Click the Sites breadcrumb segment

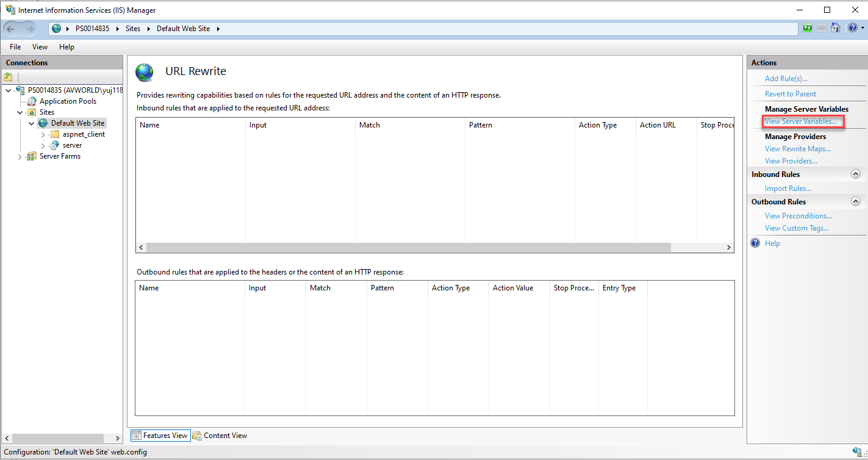133,29
